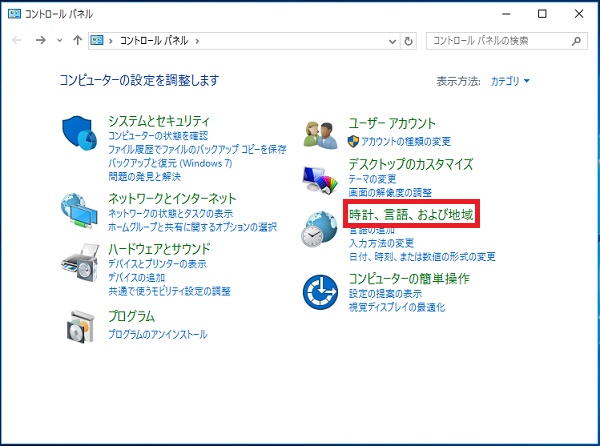Screen dimensions: 600x446
Task: Click the Hardware and Sound printer icon
Action: [x=80, y=264]
